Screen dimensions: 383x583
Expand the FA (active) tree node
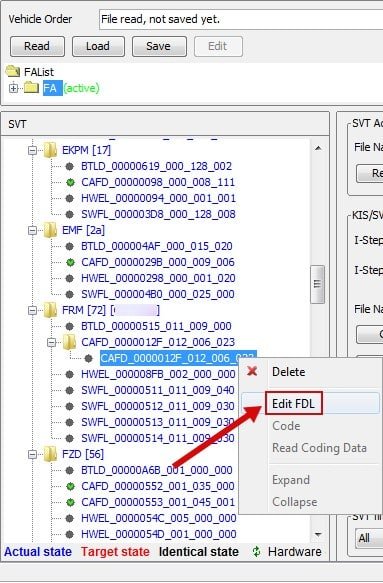(x=13, y=88)
